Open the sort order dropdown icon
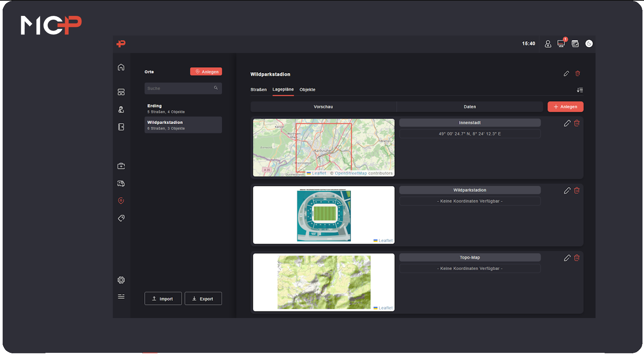 pos(580,90)
